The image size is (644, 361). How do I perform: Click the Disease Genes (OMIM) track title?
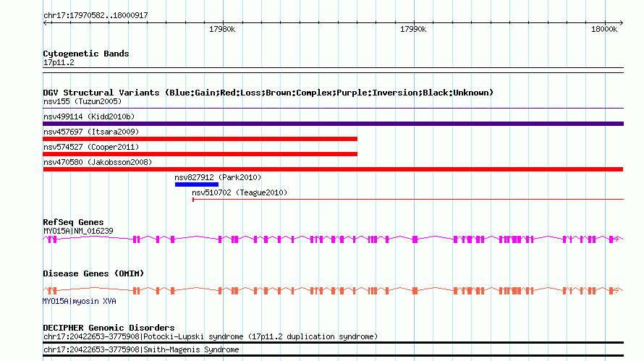coord(93,273)
